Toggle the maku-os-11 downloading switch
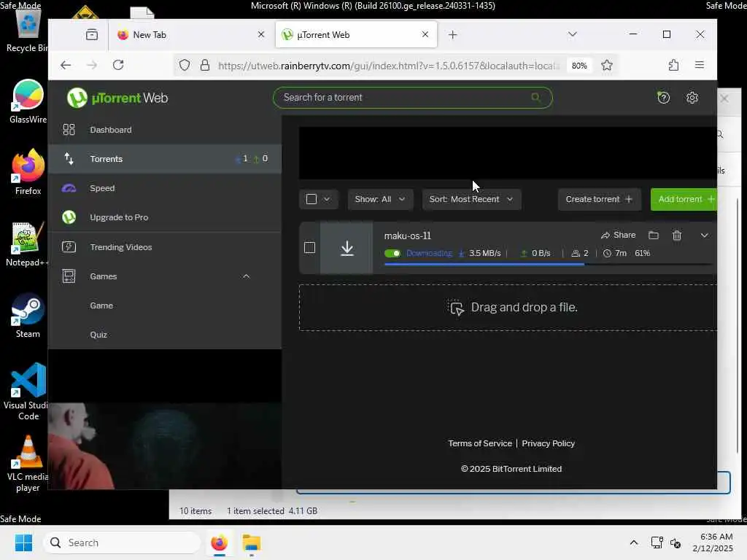 point(392,253)
